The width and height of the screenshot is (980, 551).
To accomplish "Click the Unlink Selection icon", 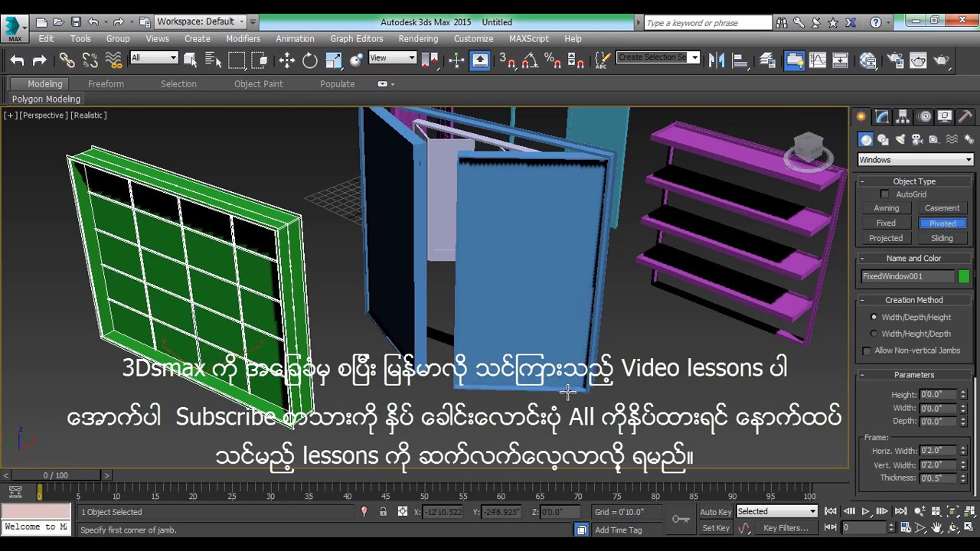I will (x=90, y=60).
